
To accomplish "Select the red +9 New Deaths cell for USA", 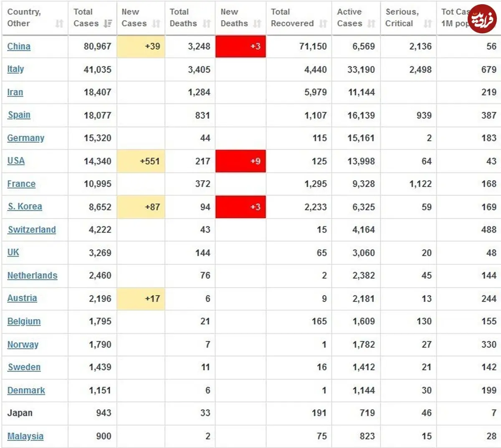I will [x=240, y=161].
